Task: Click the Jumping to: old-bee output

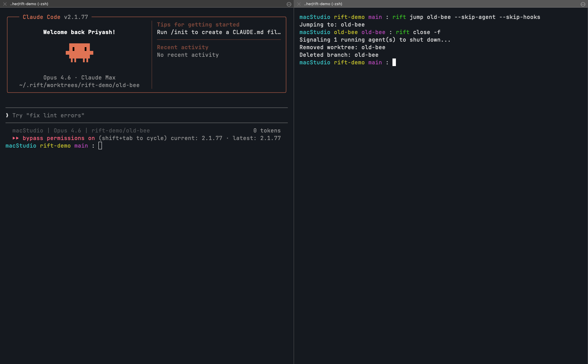Action: [332, 24]
